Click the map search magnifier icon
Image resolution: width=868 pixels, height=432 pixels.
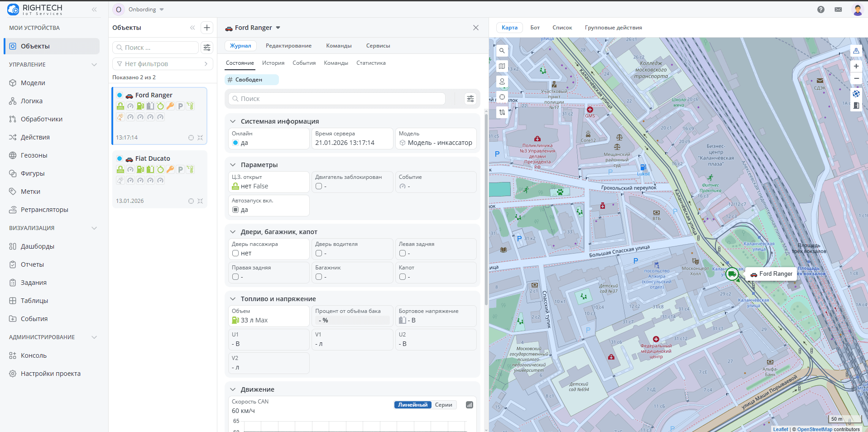click(502, 51)
